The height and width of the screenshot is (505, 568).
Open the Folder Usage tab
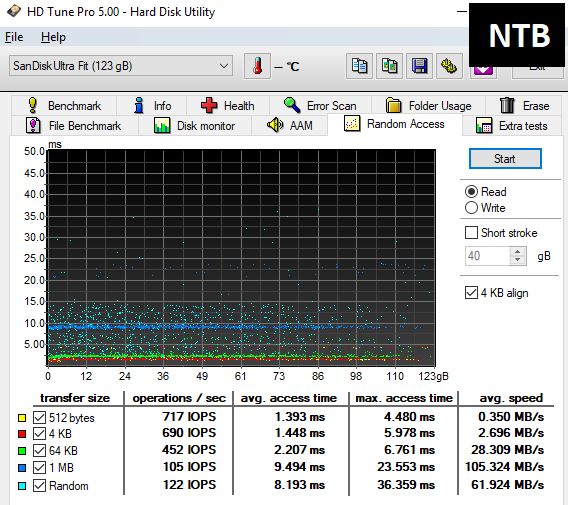click(428, 105)
